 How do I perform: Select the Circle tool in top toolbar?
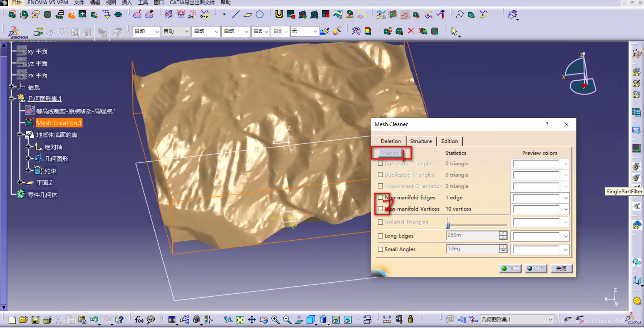click(x=259, y=14)
